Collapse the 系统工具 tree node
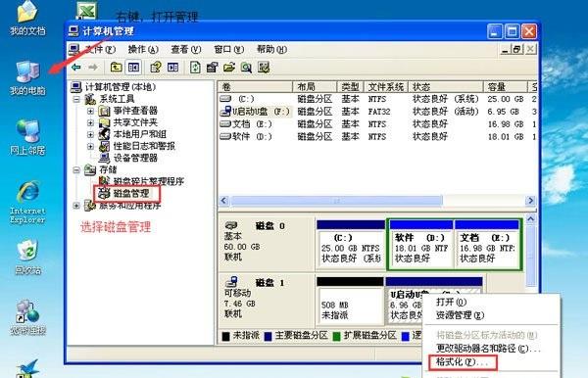This screenshot has width=588, height=378. click(x=76, y=99)
